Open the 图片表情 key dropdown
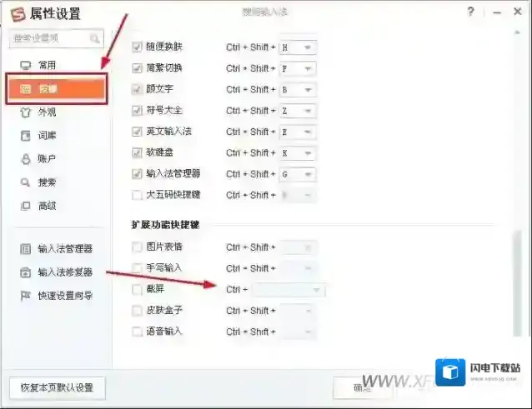Image resolution: width=532 pixels, height=409 pixels. (x=298, y=247)
